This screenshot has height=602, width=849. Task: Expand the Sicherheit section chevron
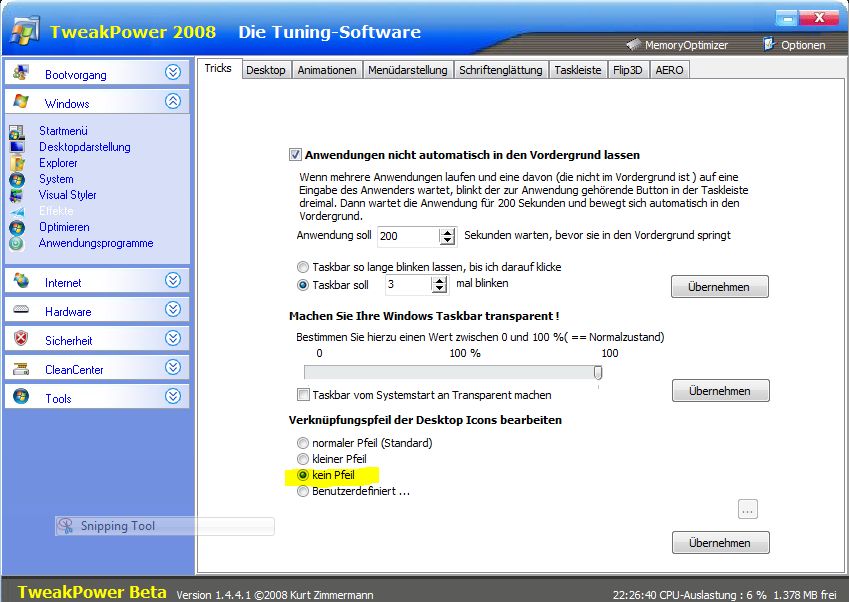173,338
